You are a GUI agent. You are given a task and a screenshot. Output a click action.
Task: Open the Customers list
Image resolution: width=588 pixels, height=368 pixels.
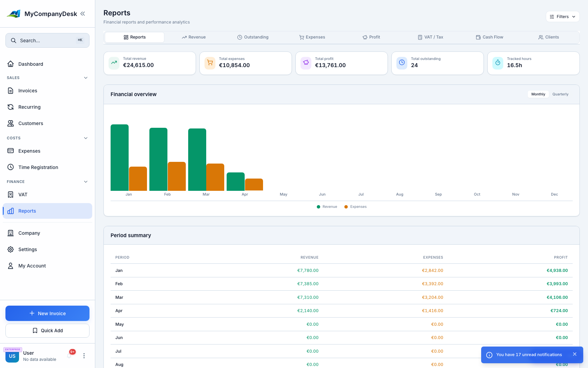31,123
